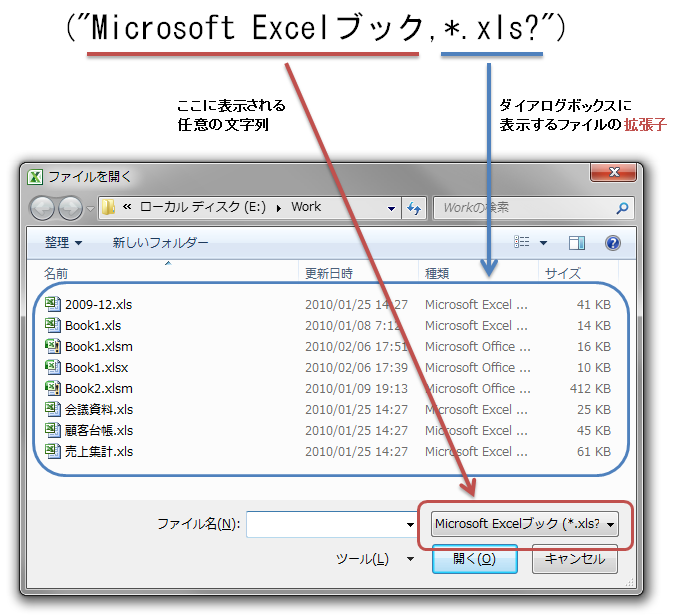Expand the view options dropdown arrow
Screen dimensions: 675x615
coord(543,243)
